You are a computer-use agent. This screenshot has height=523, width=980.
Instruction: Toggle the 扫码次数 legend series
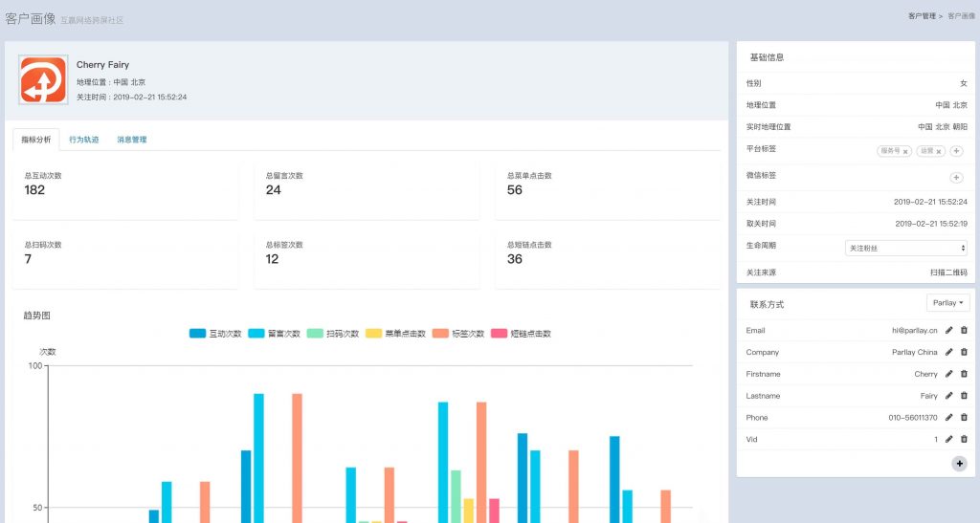point(333,334)
